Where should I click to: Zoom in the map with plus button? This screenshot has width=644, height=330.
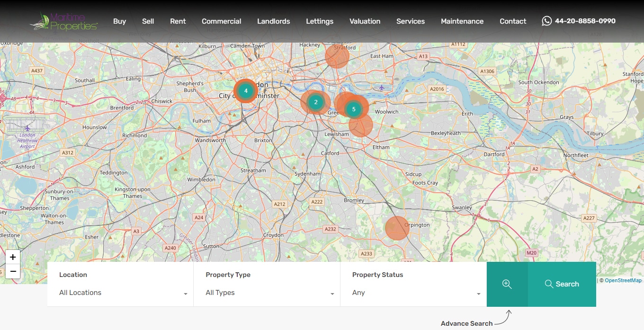point(13,257)
